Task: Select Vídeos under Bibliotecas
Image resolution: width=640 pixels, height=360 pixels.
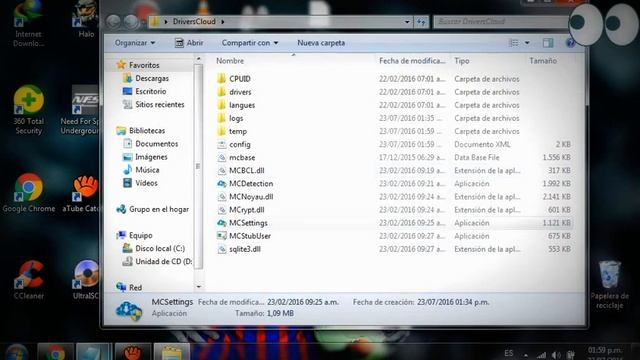Action: point(140,183)
